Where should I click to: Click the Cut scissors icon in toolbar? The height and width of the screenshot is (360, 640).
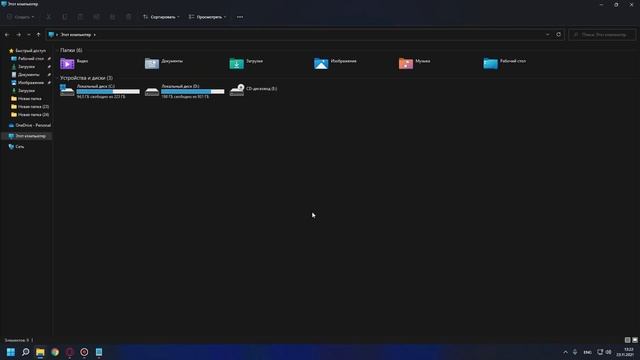49,17
